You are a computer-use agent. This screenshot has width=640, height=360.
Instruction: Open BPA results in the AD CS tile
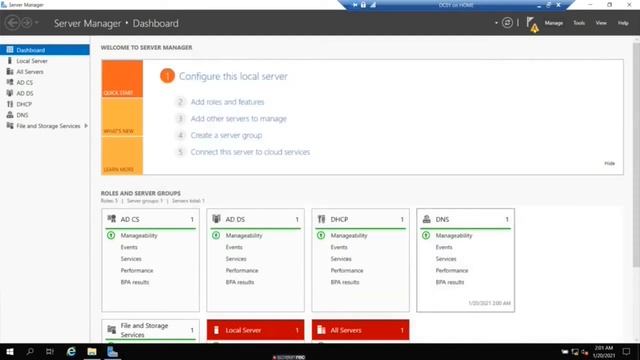coord(135,282)
